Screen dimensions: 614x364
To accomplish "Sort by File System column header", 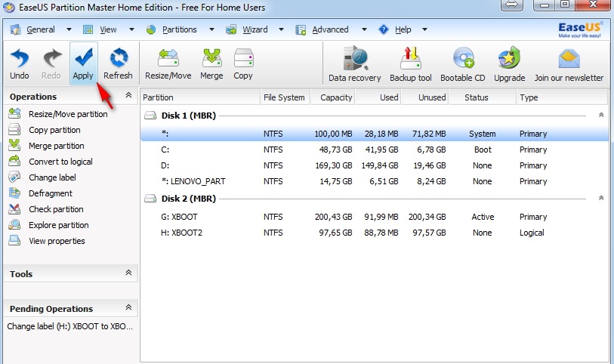I will [x=285, y=97].
